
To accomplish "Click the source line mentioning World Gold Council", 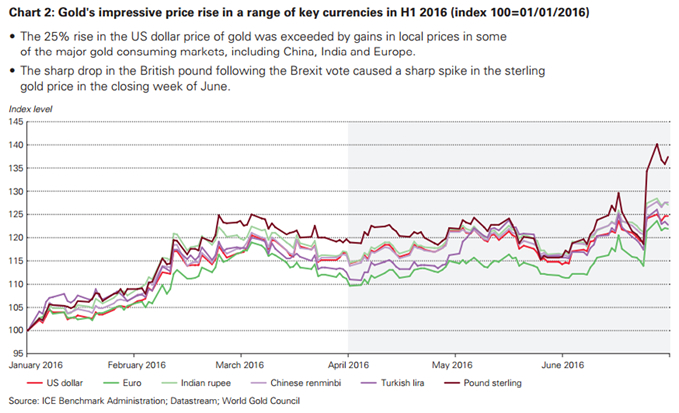I will [149, 402].
